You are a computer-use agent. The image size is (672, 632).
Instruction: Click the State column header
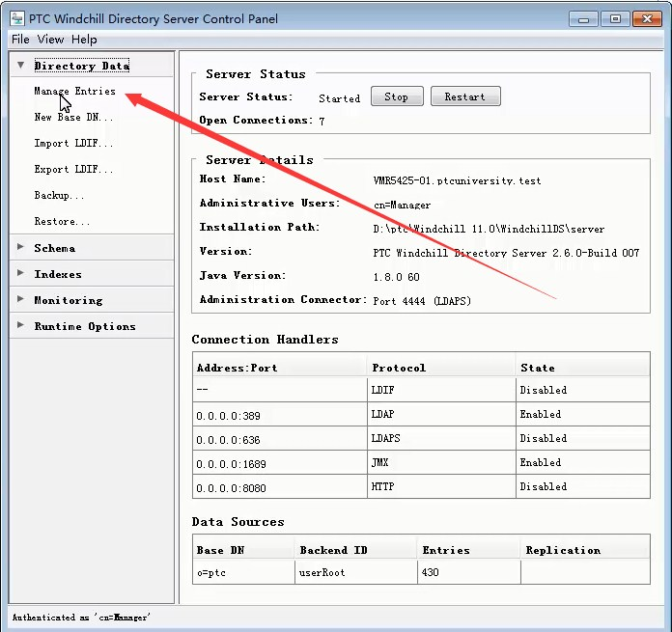click(x=583, y=368)
